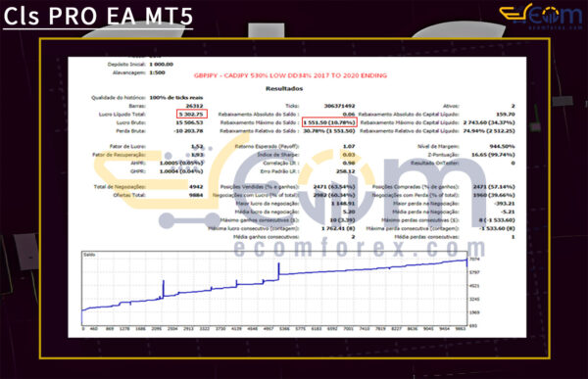The height and width of the screenshot is (379, 588).
Task: Click 'Negociações com Perda' value 1960 (39.66%)
Action: point(494,195)
